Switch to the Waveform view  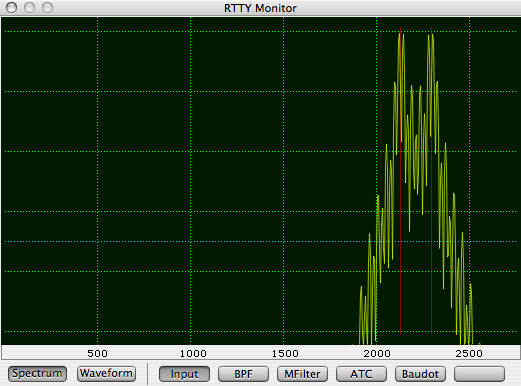pos(106,374)
